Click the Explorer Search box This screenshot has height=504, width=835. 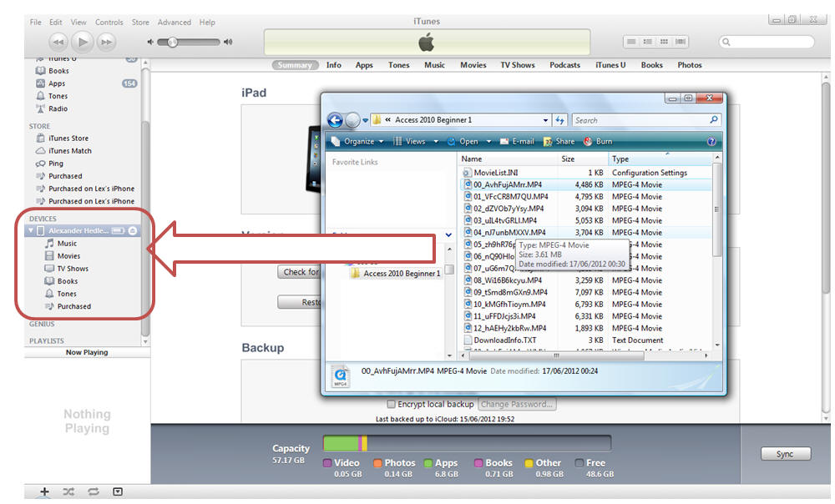coord(646,120)
